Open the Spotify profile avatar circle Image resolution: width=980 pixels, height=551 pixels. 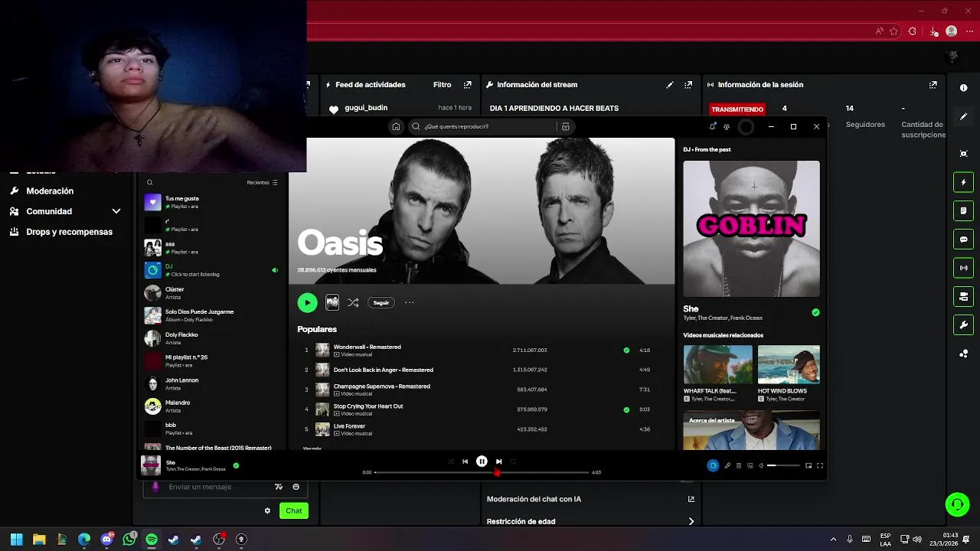point(746,127)
